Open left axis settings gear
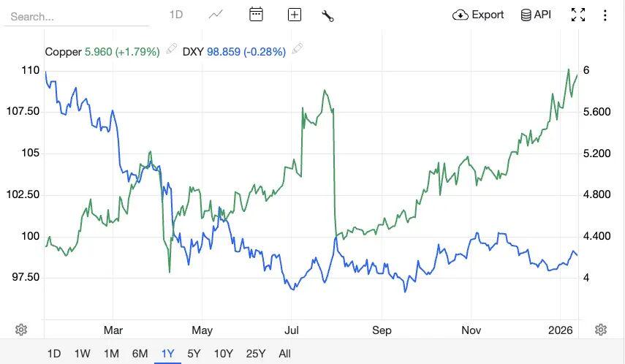 tap(21, 330)
